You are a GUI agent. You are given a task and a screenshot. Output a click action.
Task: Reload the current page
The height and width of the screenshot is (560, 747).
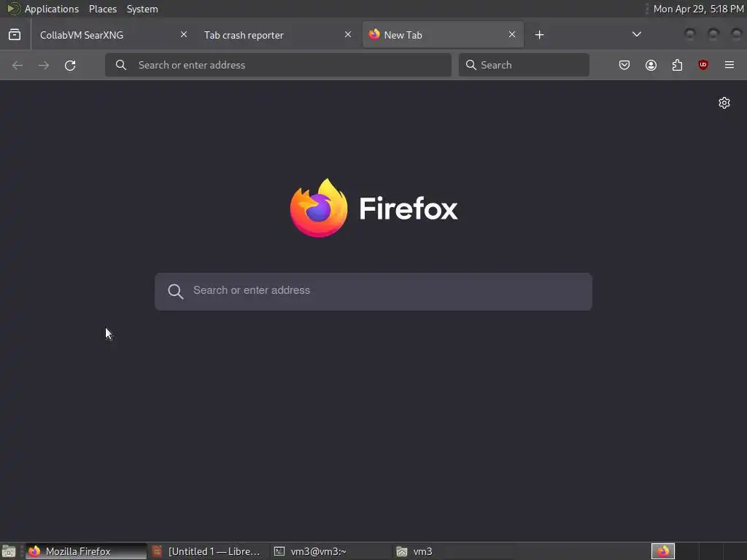point(70,65)
